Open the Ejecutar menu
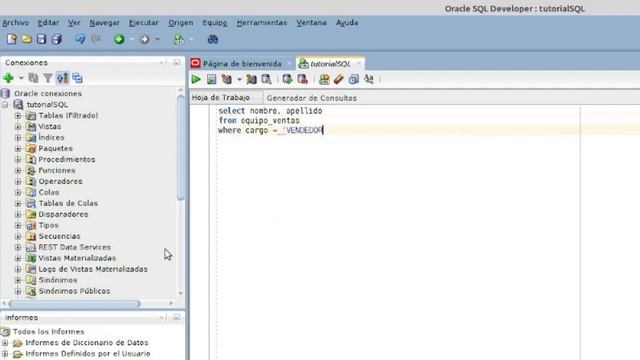 [144, 23]
